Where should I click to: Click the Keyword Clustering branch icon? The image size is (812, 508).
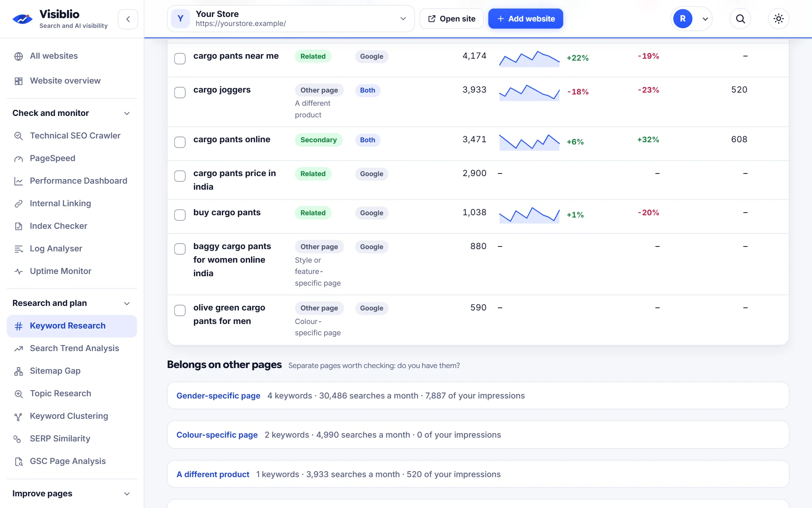[x=18, y=416]
